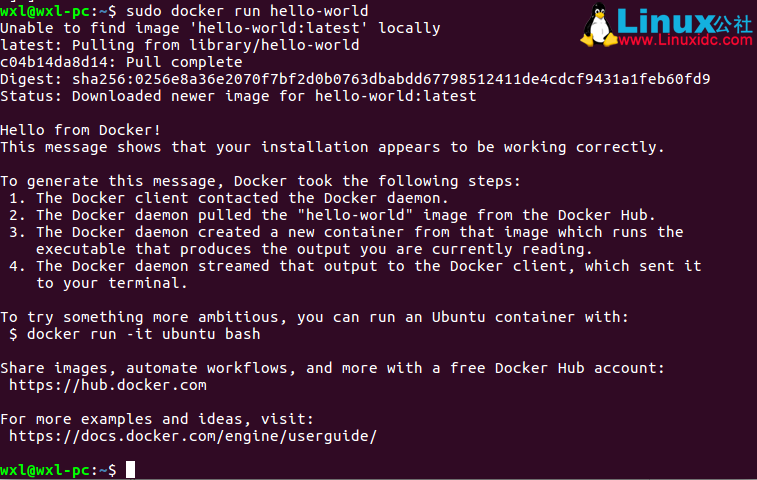Click the 'Status: Downloaded newer image' line
The height and width of the screenshot is (480, 757).
238,96
